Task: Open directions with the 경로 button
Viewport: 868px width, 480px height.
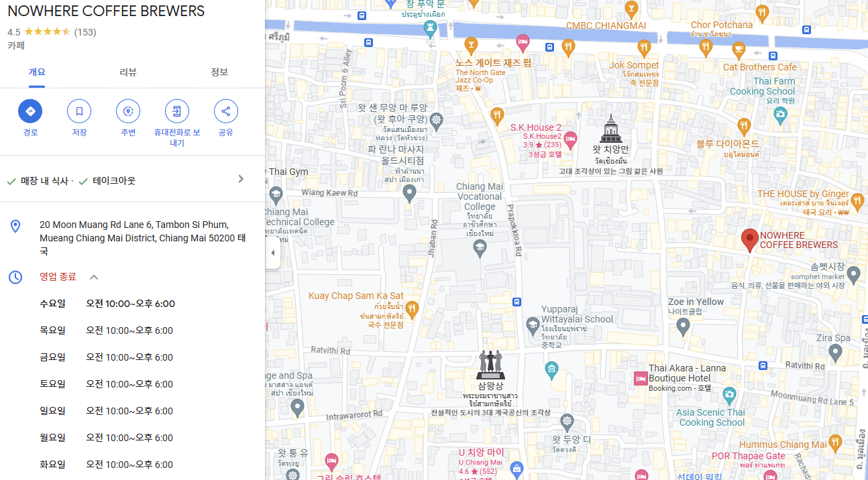Action: 30,111
